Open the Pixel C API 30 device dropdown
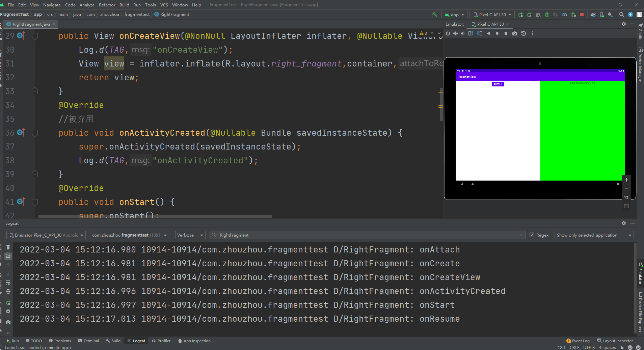 [492, 15]
